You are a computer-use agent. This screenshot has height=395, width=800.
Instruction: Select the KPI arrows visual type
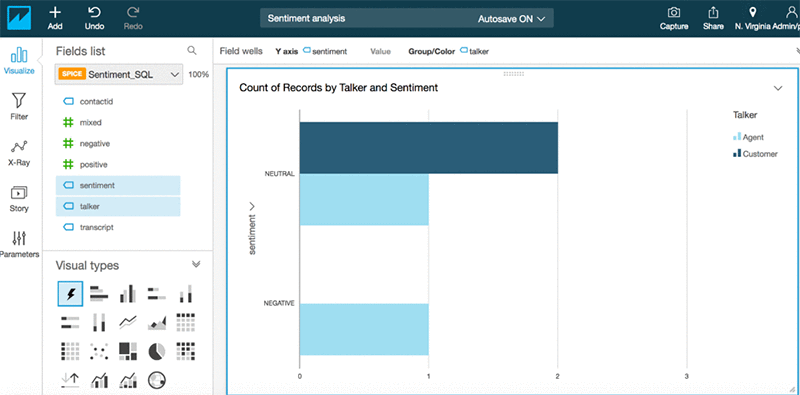point(70,379)
